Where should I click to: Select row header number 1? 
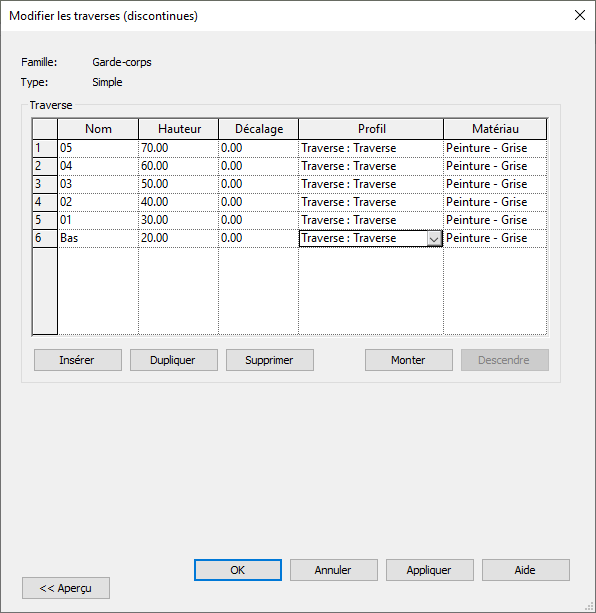coord(45,148)
